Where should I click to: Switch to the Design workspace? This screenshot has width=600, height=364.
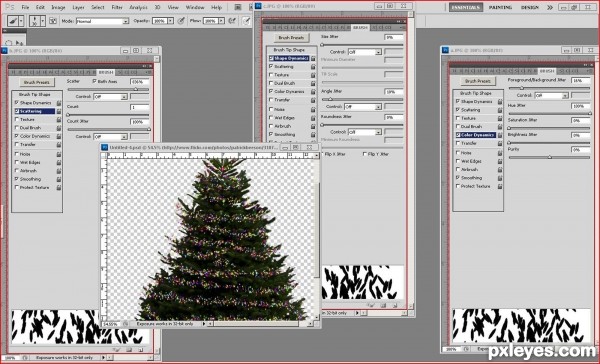coord(530,7)
